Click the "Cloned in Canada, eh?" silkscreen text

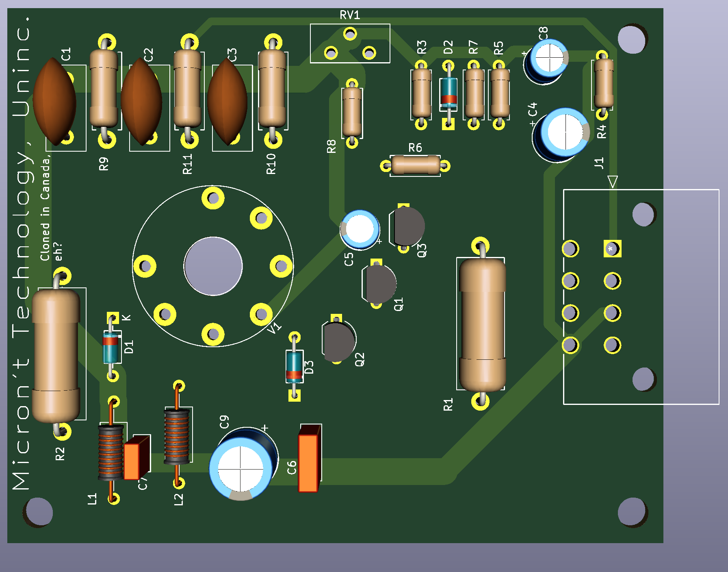51,208
